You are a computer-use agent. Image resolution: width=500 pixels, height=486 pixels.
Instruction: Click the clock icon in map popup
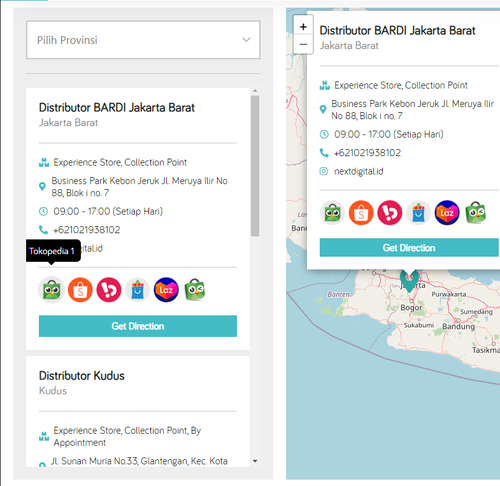click(324, 134)
